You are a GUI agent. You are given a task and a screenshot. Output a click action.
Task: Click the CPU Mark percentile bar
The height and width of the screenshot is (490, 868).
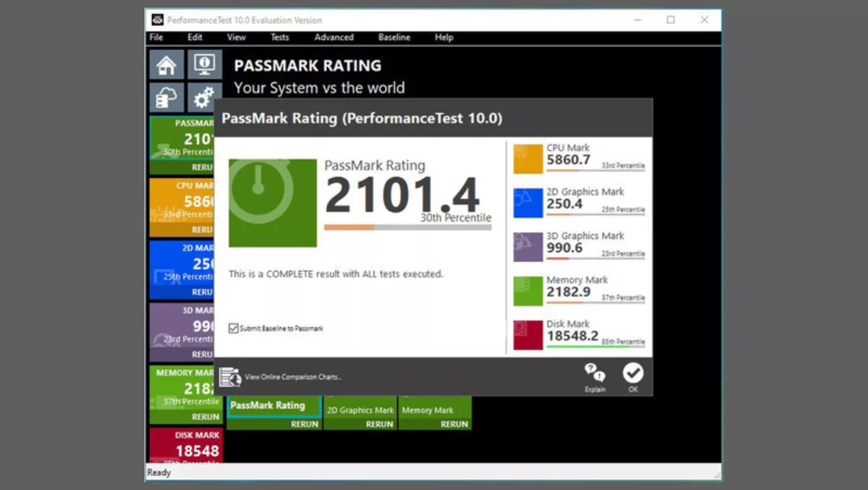(595, 170)
